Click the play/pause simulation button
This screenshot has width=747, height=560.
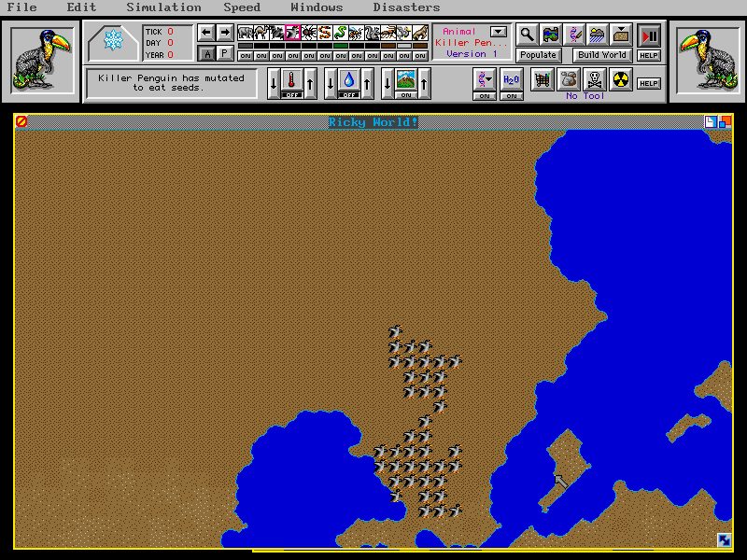[649, 35]
